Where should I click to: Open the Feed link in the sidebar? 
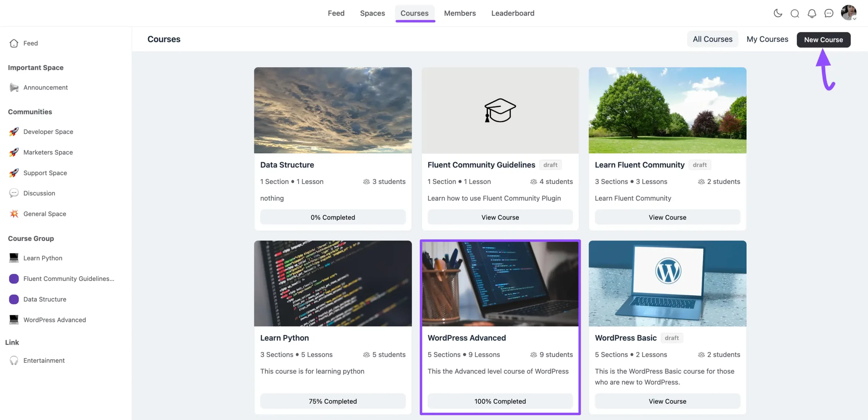tap(31, 43)
